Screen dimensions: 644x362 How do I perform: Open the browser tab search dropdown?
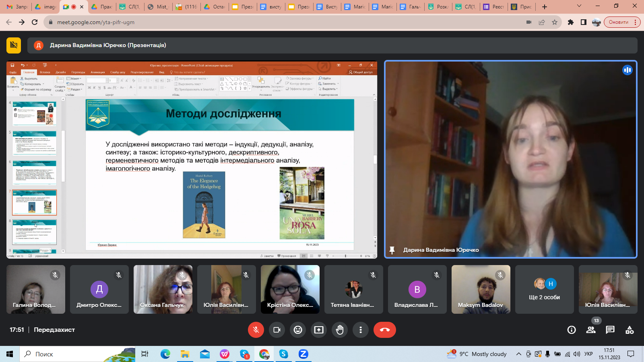pos(579,6)
